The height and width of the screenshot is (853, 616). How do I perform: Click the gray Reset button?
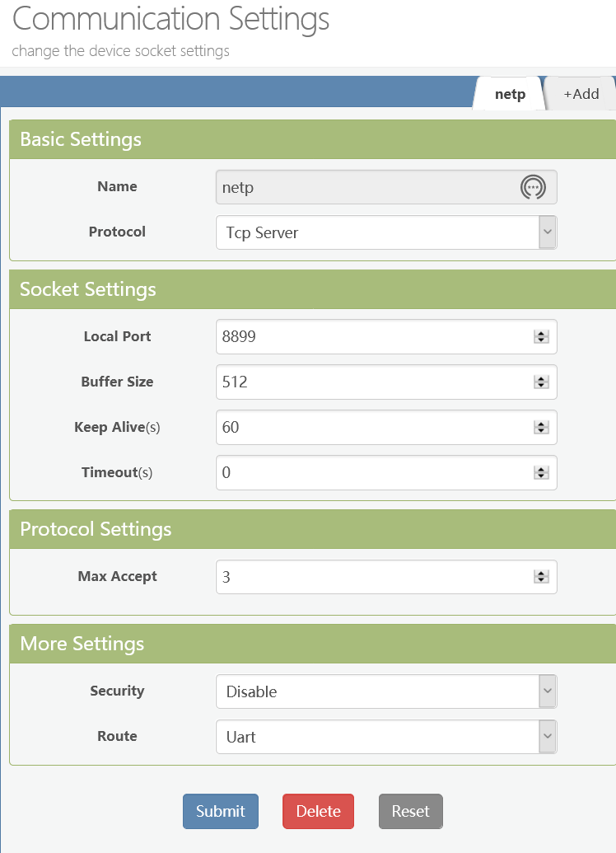410,811
